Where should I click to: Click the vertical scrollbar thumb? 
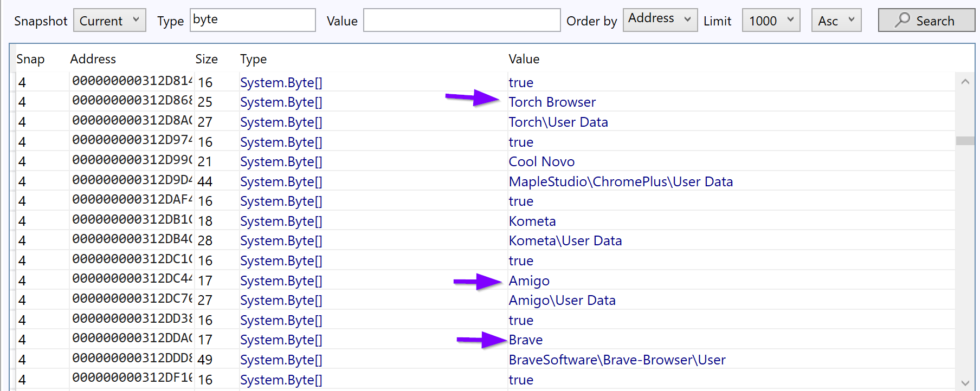(x=965, y=141)
